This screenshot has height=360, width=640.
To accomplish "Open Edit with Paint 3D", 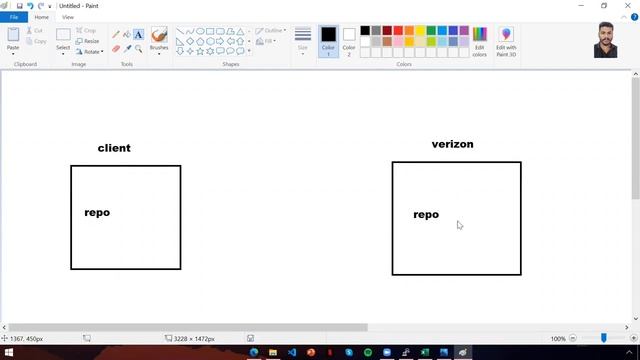I will (506, 42).
